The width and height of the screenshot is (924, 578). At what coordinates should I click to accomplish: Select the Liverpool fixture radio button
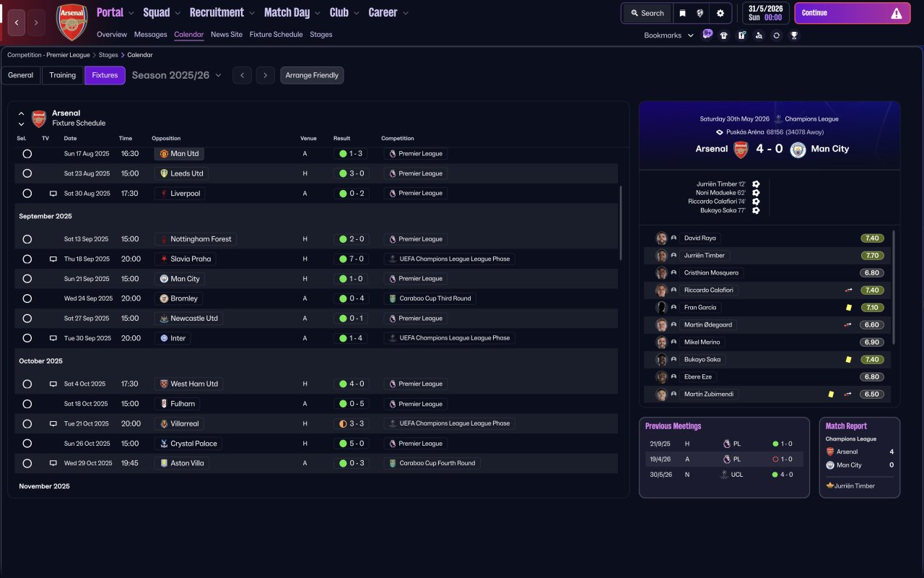(x=27, y=194)
